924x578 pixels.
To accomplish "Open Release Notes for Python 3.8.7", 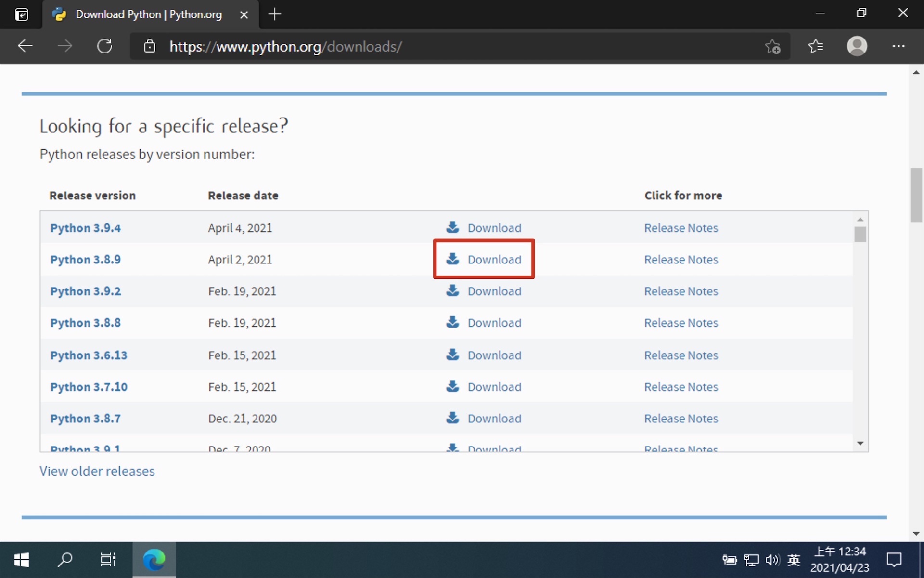I will tap(681, 419).
